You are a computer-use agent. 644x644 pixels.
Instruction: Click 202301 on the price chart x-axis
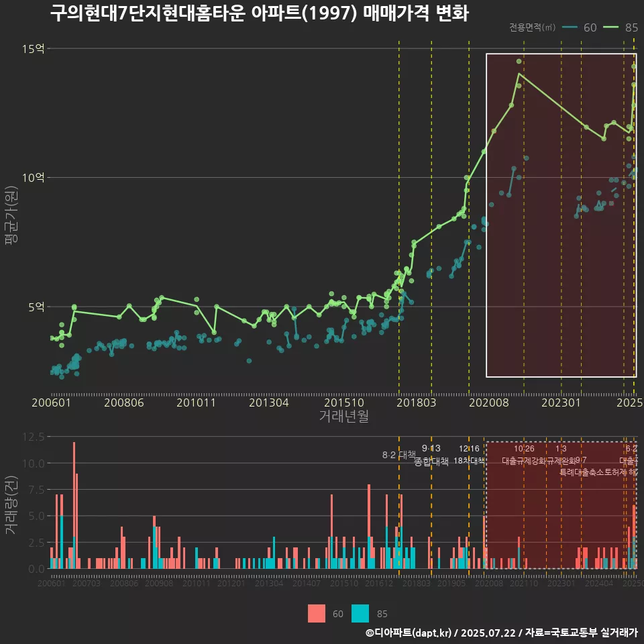[x=561, y=402]
